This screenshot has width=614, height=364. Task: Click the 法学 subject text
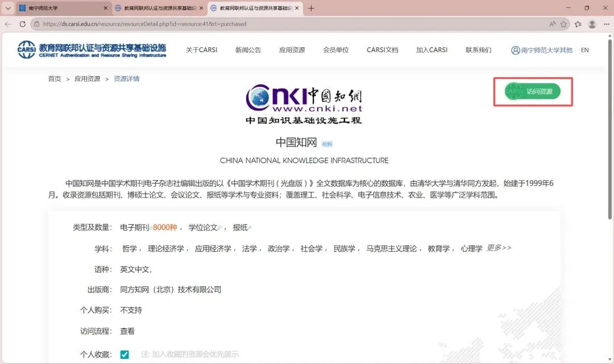(249, 249)
